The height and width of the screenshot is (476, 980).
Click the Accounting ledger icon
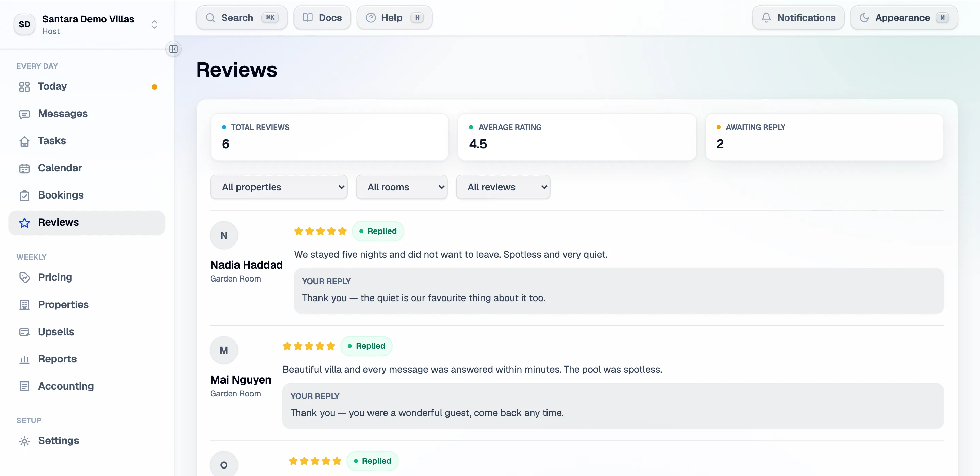24,386
